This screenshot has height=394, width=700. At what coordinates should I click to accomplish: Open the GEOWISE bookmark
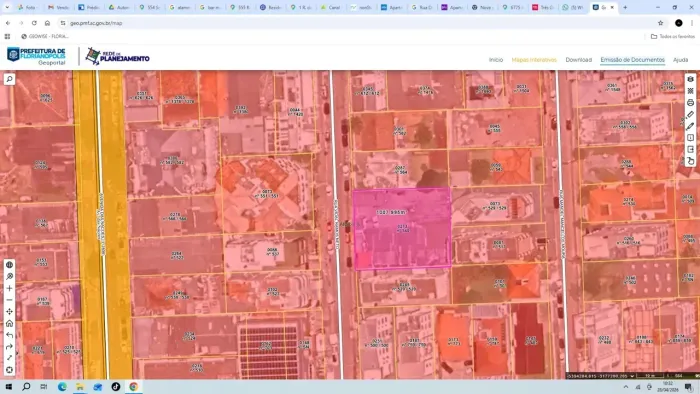click(45, 37)
